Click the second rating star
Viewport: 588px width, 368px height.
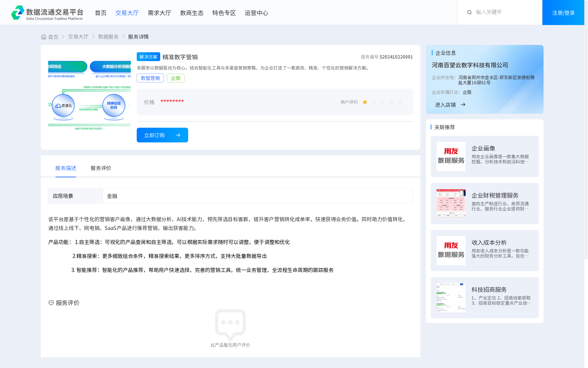tap(374, 102)
